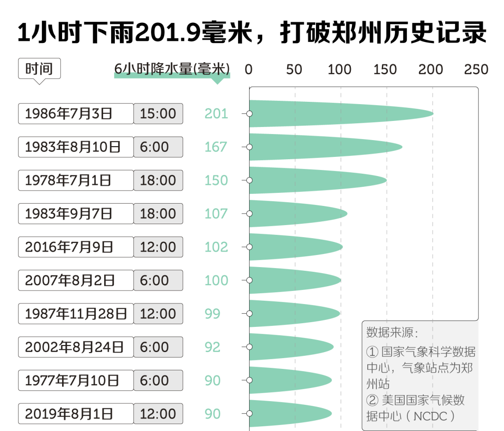The width and height of the screenshot is (504, 431).
Task: Click the value 92
Action: coord(212,347)
